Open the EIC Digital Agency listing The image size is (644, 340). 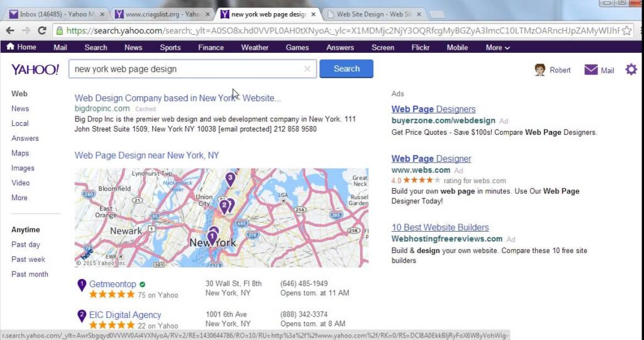coord(125,315)
